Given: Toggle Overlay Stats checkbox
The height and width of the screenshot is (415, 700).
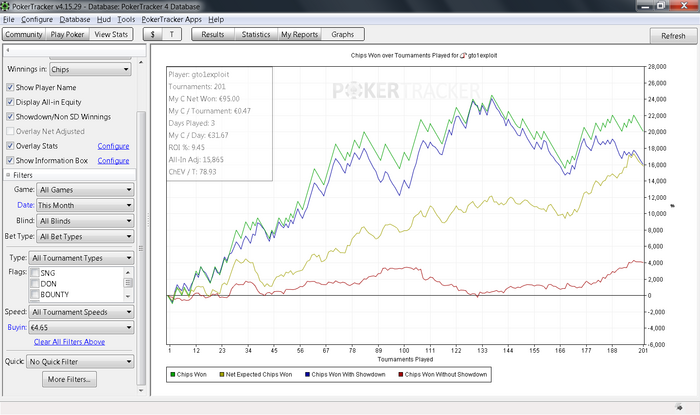Looking at the screenshot, I should pos(10,145).
